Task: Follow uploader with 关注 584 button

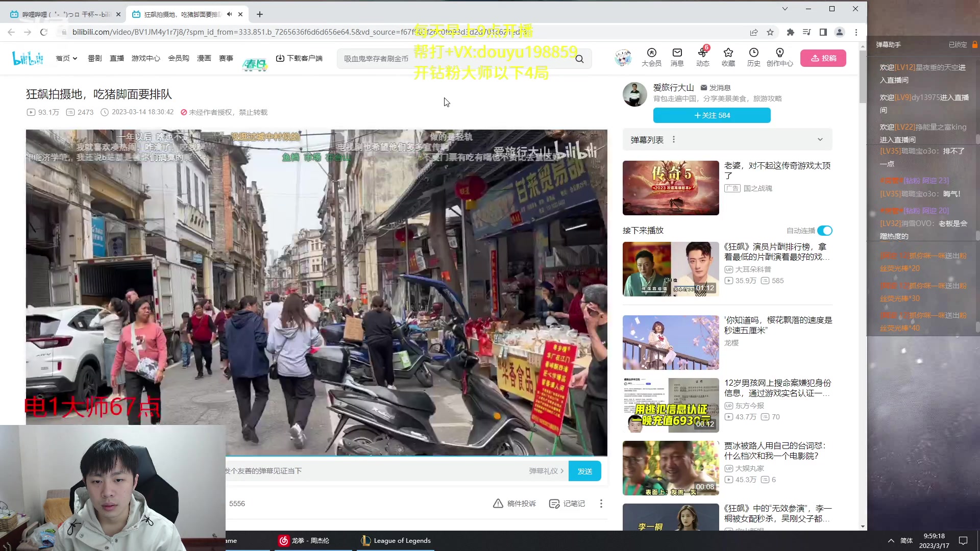Action: tap(712, 115)
